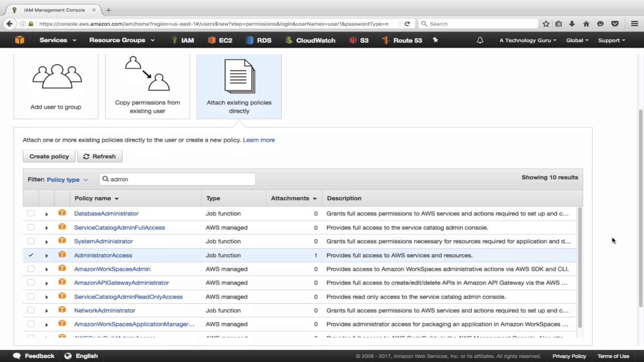Click the Create policy button

49,156
